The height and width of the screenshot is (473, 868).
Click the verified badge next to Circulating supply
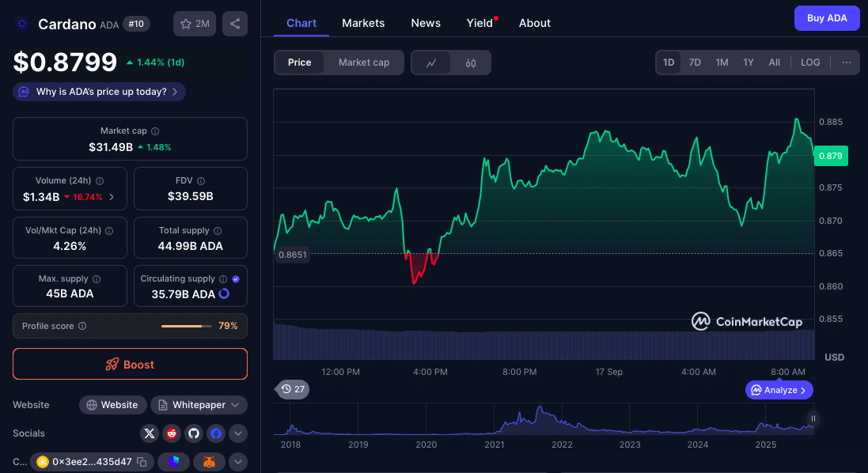[x=236, y=279]
